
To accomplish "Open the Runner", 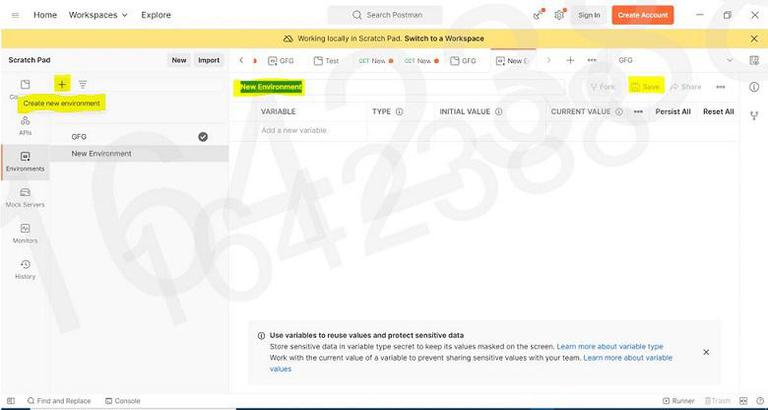I will (x=678, y=401).
